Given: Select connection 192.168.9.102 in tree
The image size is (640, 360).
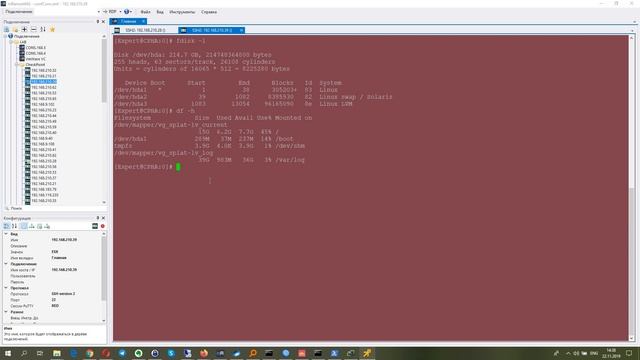Looking at the screenshot, I should (43, 104).
